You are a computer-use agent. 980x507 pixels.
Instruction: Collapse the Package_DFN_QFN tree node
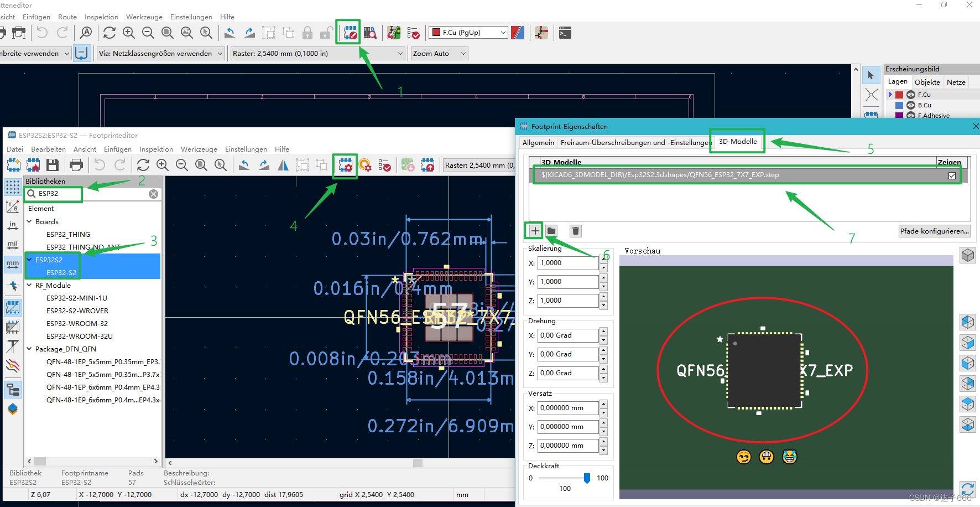tap(29, 349)
